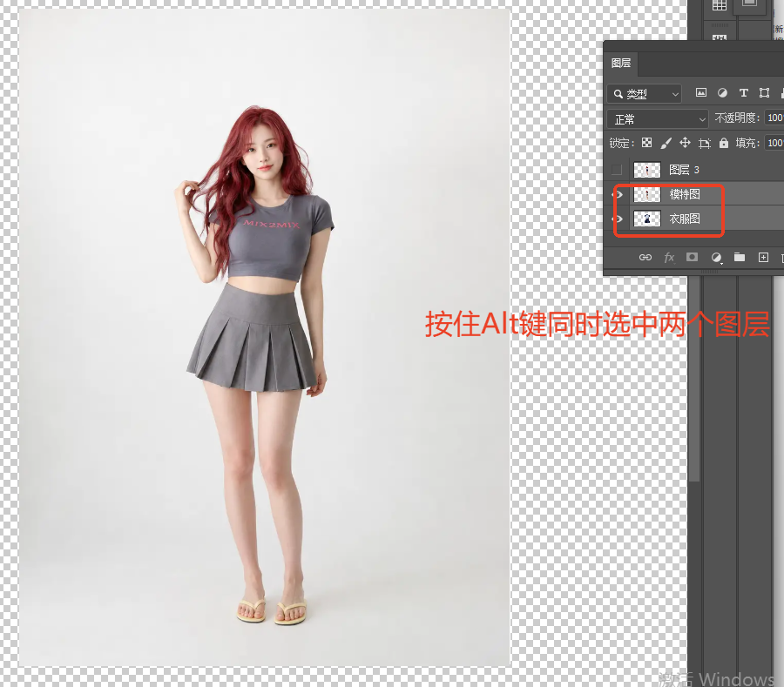784x687 pixels.
Task: Open the 类型 filter dropdown
Action: (x=645, y=93)
